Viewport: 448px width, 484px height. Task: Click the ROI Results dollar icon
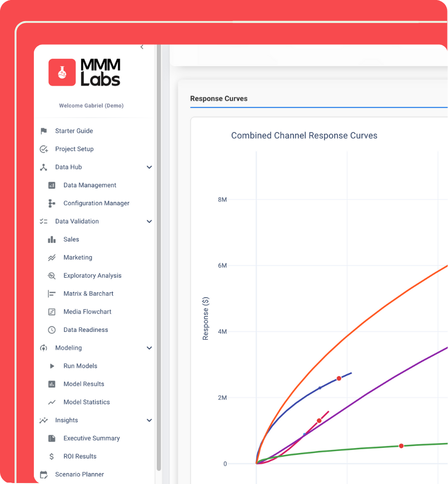pos(52,456)
